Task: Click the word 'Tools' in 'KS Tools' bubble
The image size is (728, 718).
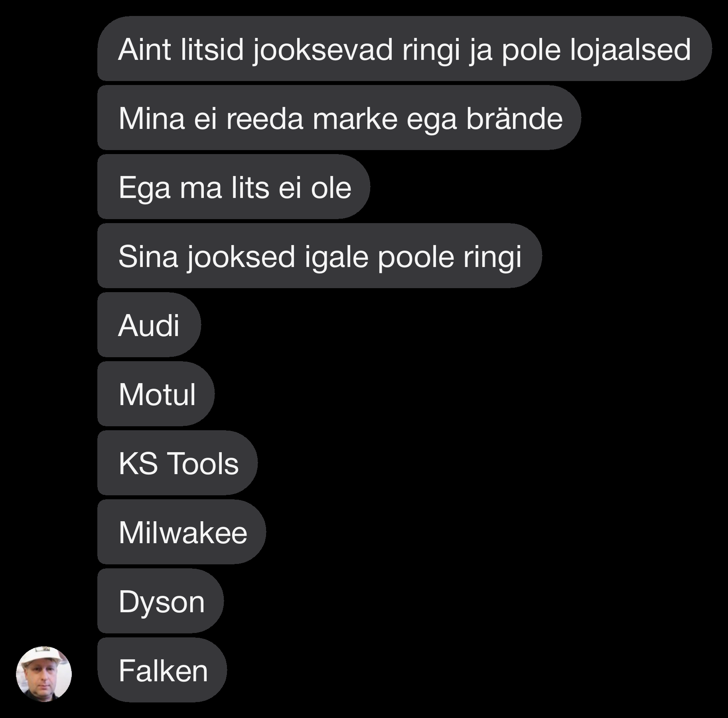Action: 203,463
